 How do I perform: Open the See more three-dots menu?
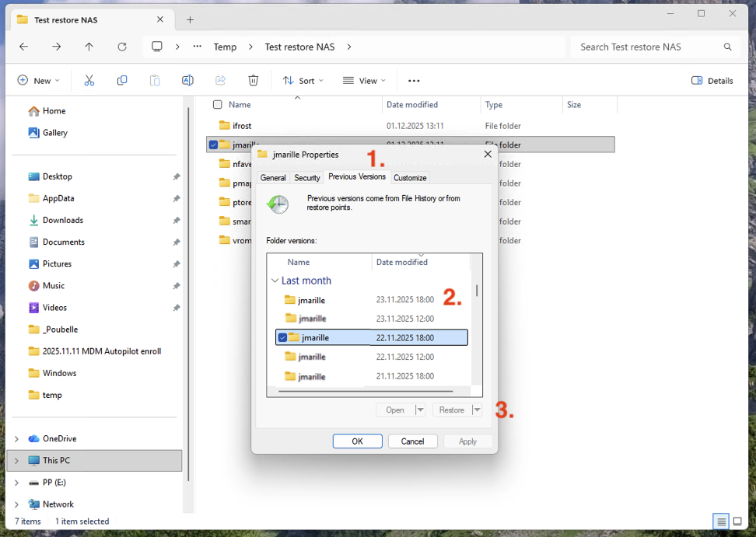[x=414, y=80]
